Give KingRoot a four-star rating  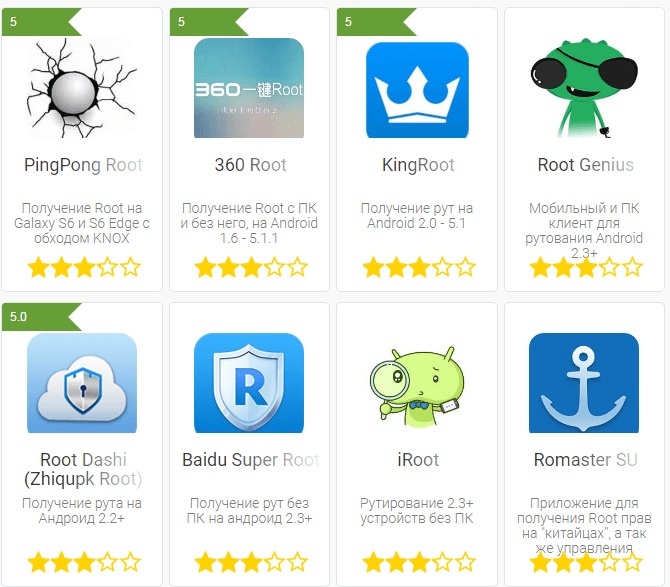442,267
